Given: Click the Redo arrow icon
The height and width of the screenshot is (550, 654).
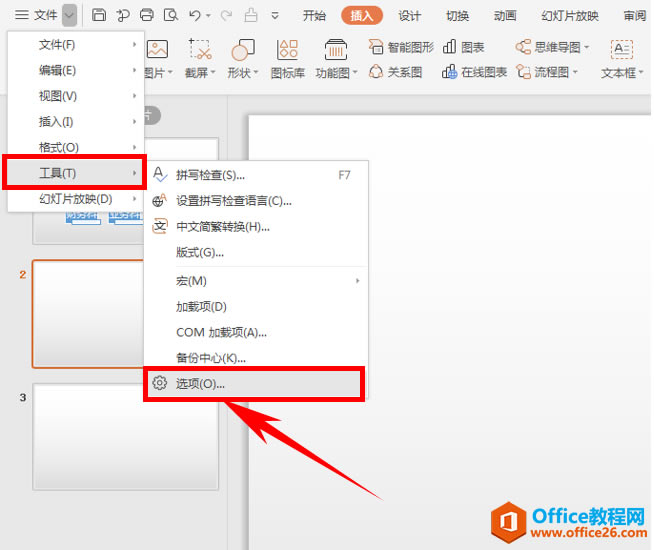Looking at the screenshot, I should point(226,15).
